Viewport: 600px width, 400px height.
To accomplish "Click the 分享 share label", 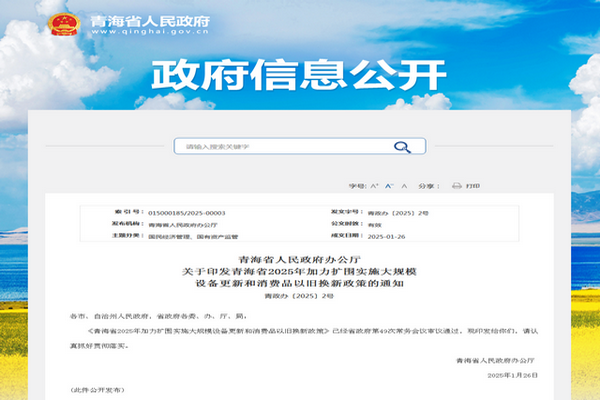I will coord(427,186).
